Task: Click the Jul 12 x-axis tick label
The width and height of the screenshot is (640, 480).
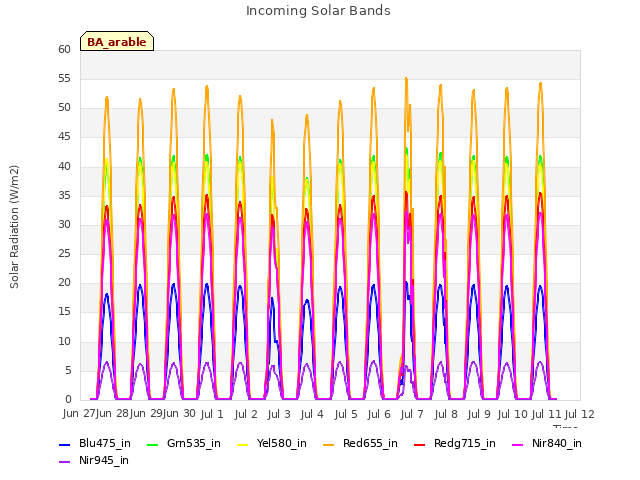Action: pos(580,414)
